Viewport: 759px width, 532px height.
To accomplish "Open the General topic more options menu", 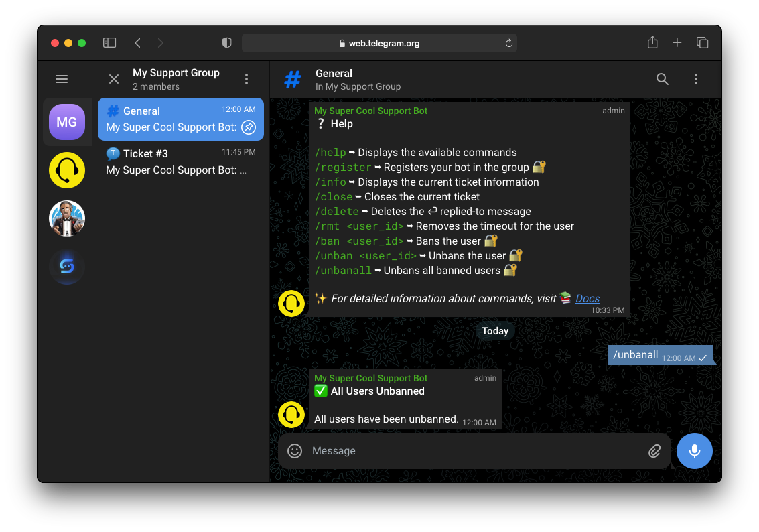I will (696, 79).
